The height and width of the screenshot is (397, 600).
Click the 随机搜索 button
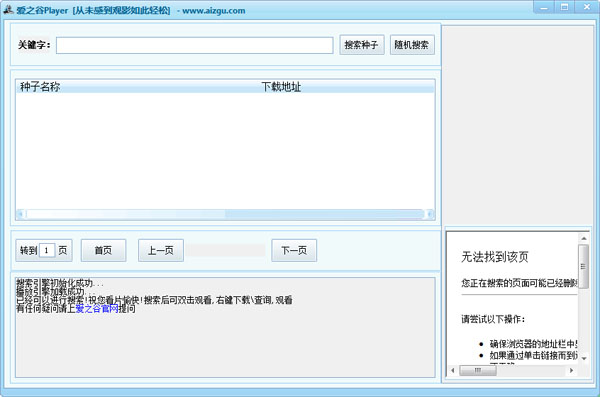click(x=412, y=45)
